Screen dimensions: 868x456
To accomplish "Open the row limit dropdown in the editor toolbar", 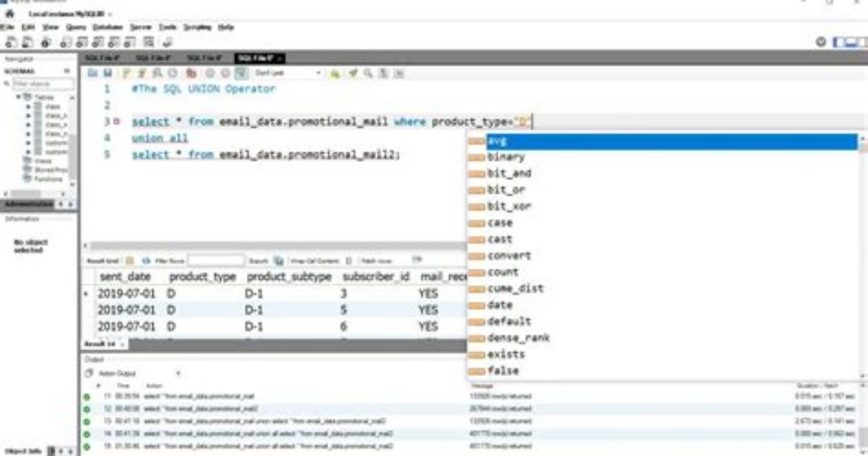I will click(x=288, y=73).
